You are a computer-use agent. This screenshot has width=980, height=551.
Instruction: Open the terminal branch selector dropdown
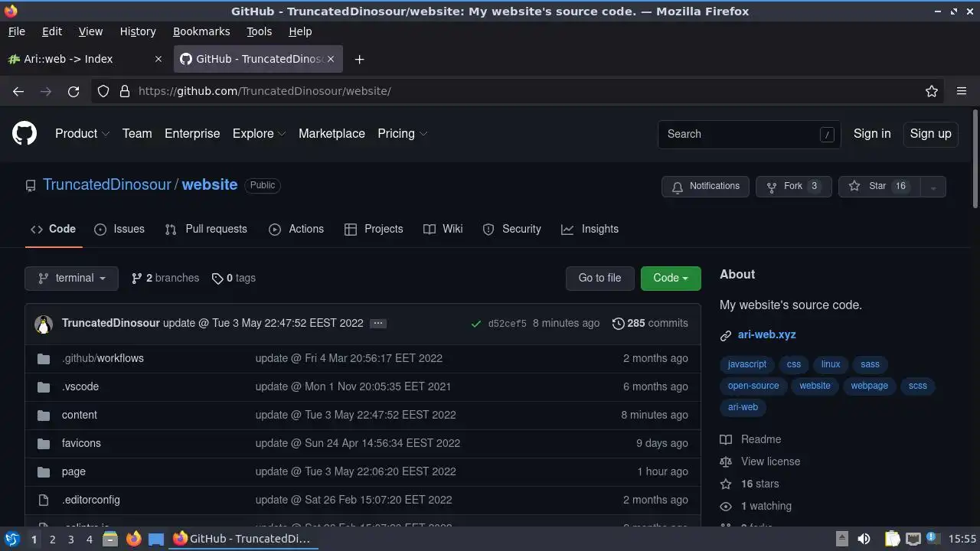tap(71, 279)
